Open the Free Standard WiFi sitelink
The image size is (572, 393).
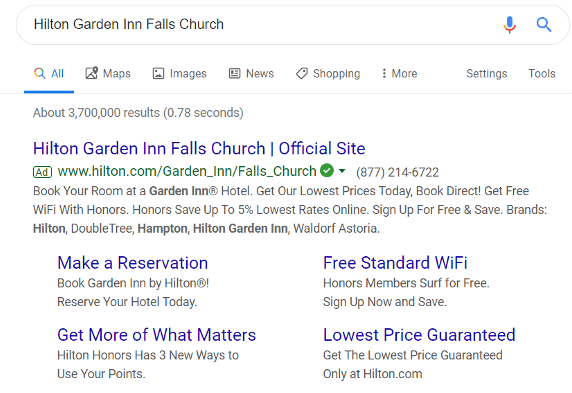coord(395,263)
